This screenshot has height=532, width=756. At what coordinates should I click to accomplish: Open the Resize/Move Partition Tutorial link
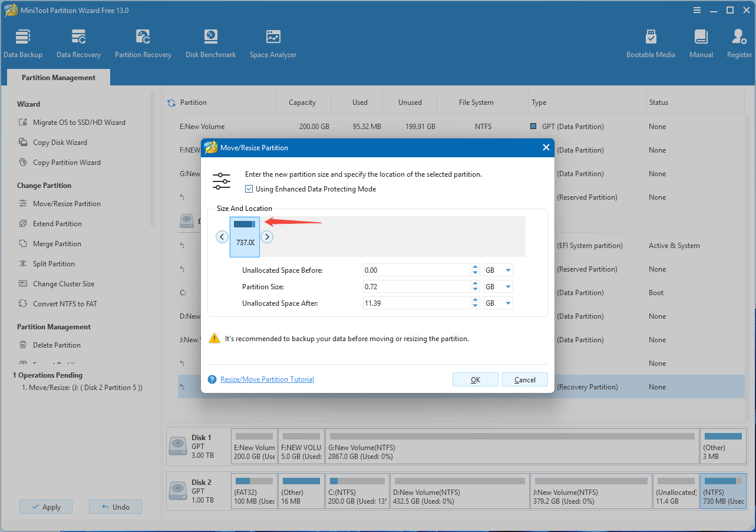click(266, 379)
